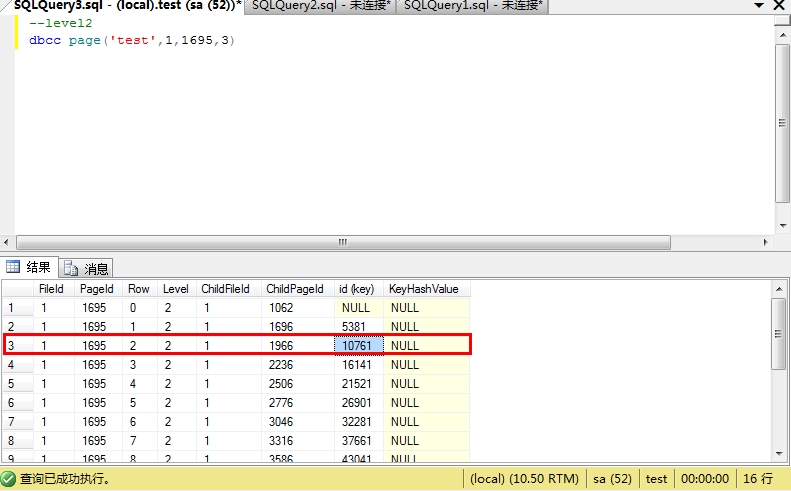This screenshot has width=791, height=491.
Task: Click the 00:00:00 elapsed time status
Action: coord(705,478)
